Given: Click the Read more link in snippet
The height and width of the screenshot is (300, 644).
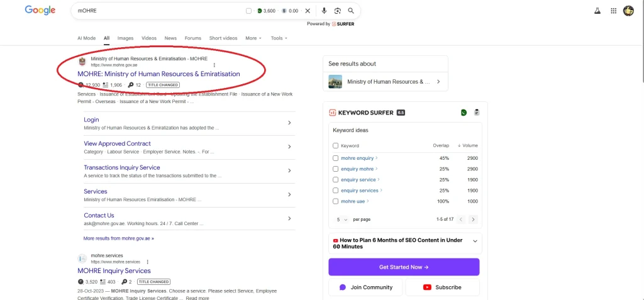Looking at the screenshot, I should coord(197,298).
